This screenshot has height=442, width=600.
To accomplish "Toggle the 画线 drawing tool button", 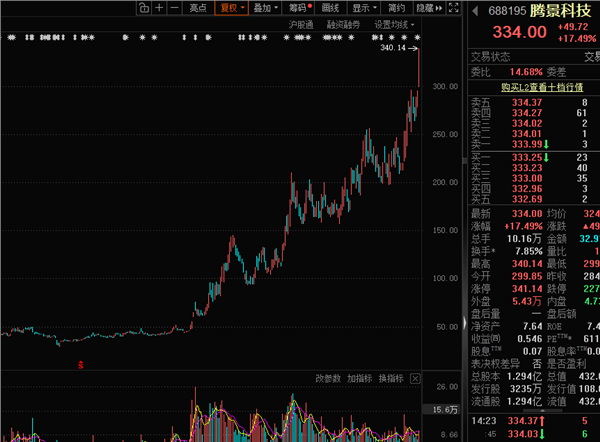I will [330, 8].
